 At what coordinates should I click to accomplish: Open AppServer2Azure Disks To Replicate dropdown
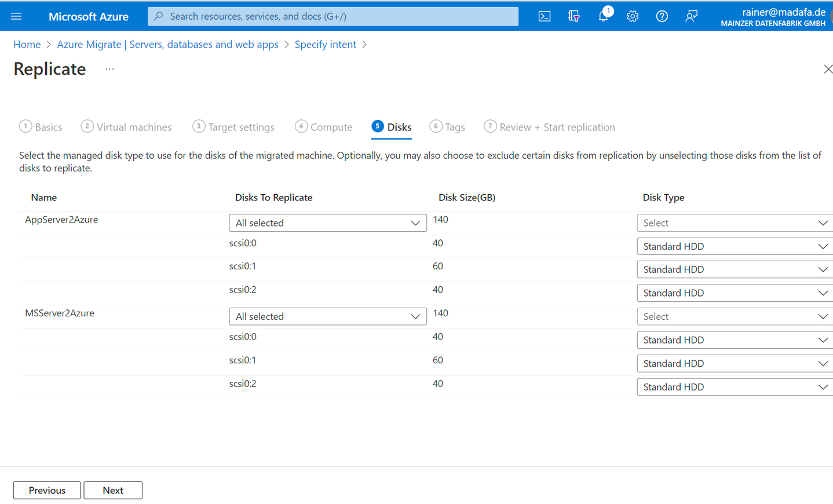pyautogui.click(x=328, y=223)
